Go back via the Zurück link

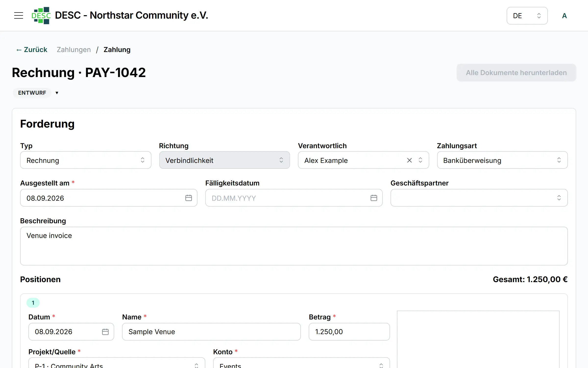(x=32, y=50)
